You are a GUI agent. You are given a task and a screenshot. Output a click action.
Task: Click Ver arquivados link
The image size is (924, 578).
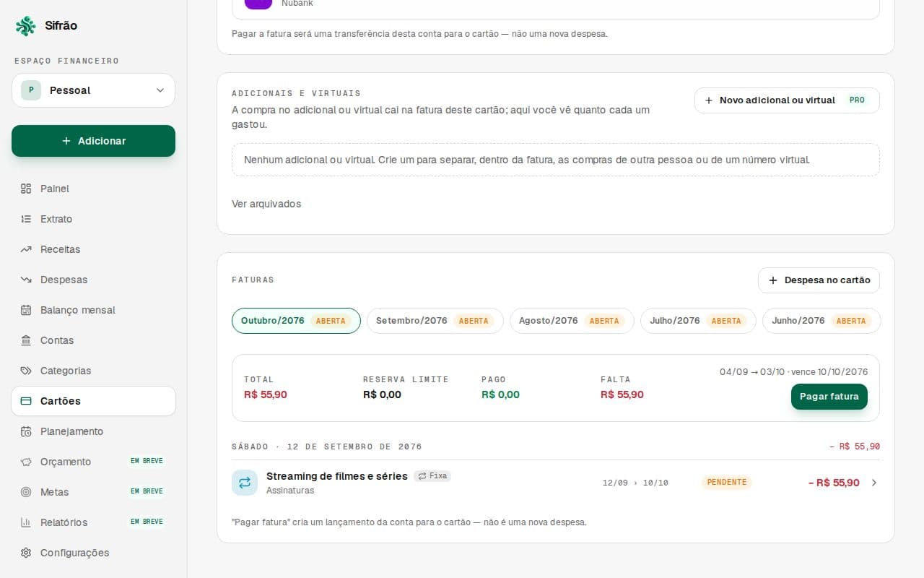pos(266,204)
